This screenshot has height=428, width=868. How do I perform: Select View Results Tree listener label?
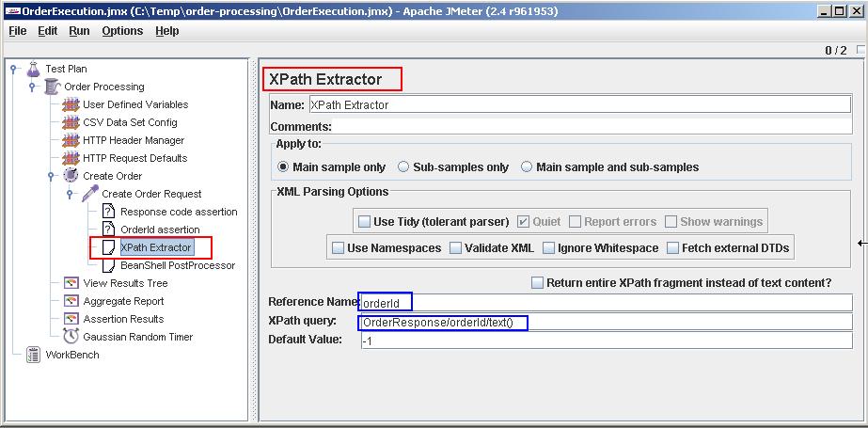tap(125, 283)
